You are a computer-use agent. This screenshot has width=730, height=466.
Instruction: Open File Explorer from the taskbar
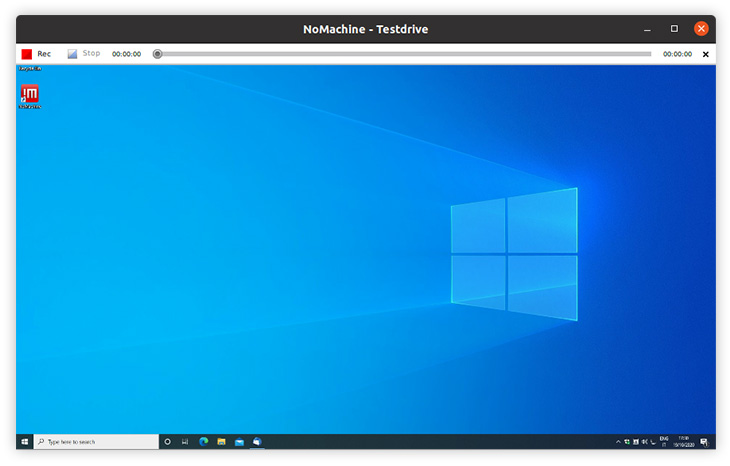(221, 441)
